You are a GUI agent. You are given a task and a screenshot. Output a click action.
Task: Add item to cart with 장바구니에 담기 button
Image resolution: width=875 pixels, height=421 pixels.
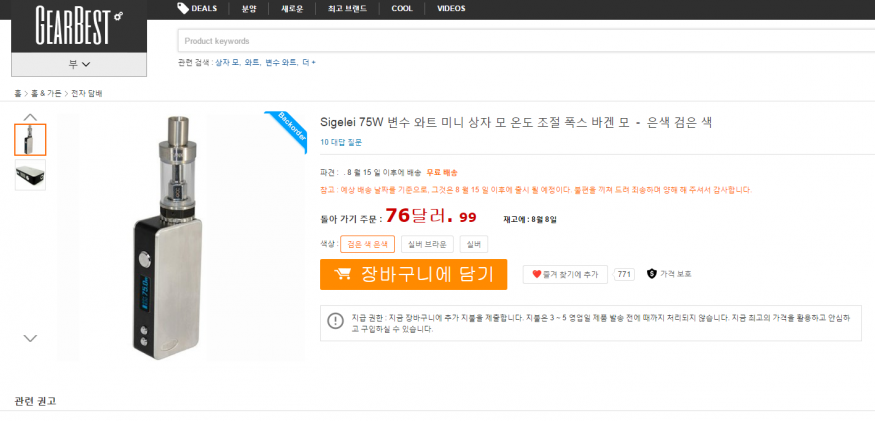click(x=413, y=274)
